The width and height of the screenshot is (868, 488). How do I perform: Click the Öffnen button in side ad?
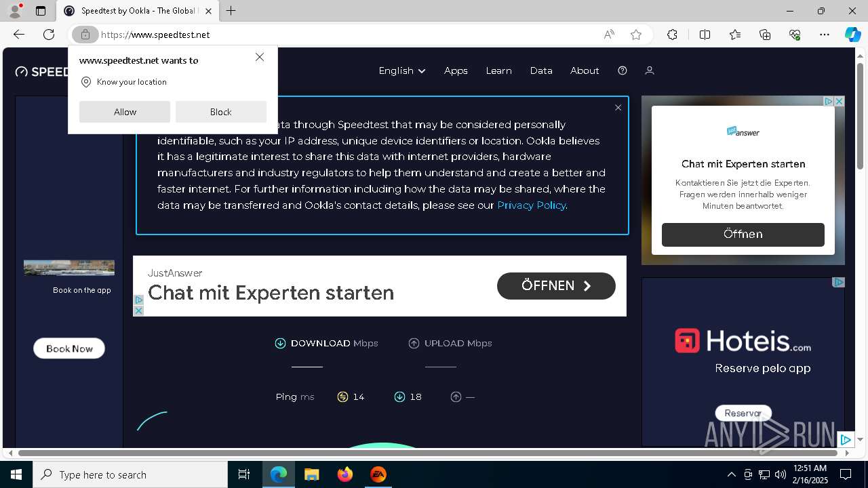pyautogui.click(x=743, y=235)
